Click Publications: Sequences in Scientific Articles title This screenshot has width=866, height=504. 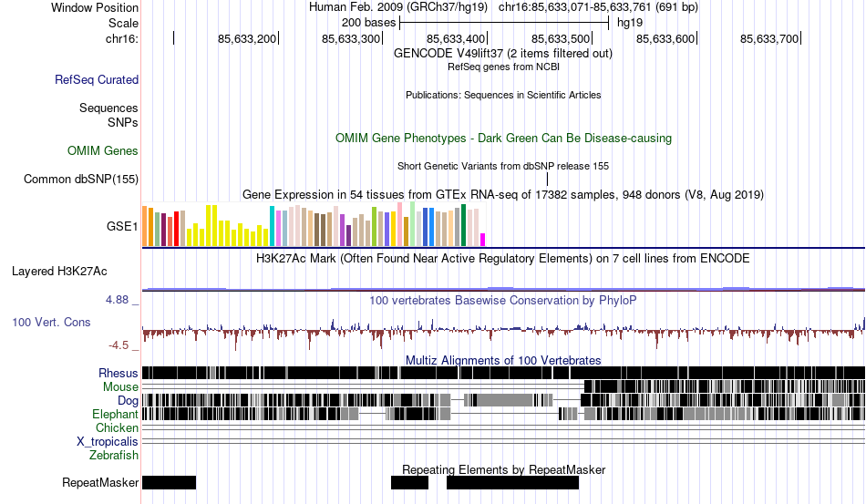(x=503, y=95)
